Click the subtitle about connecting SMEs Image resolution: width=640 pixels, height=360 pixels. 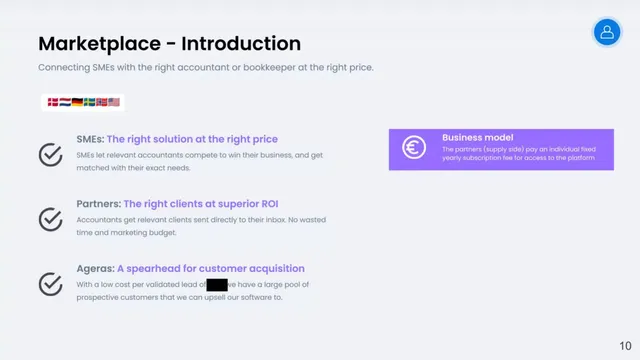206,67
